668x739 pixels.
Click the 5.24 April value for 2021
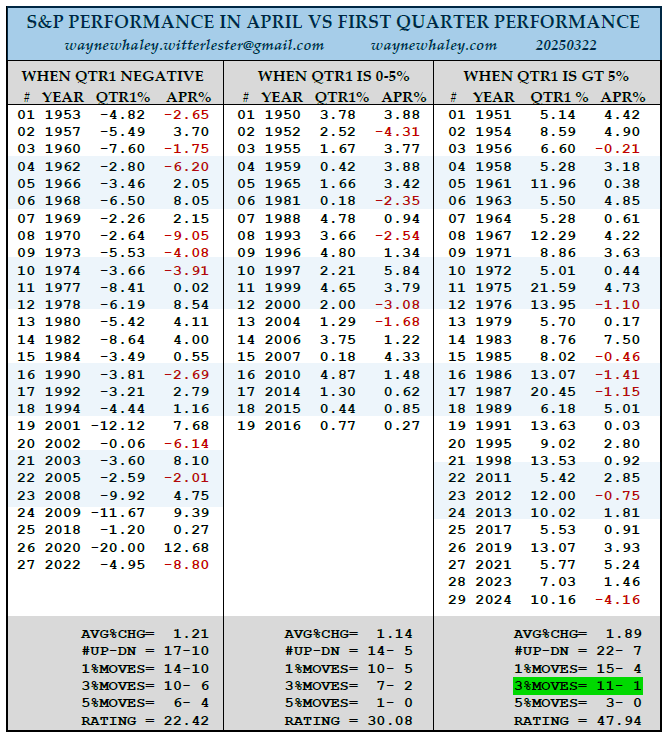622,565
